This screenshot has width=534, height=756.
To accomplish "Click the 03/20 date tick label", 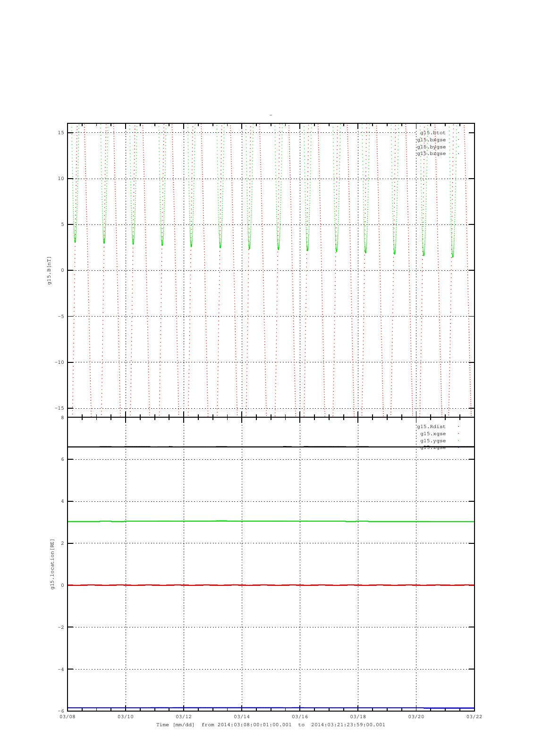I will (416, 717).
